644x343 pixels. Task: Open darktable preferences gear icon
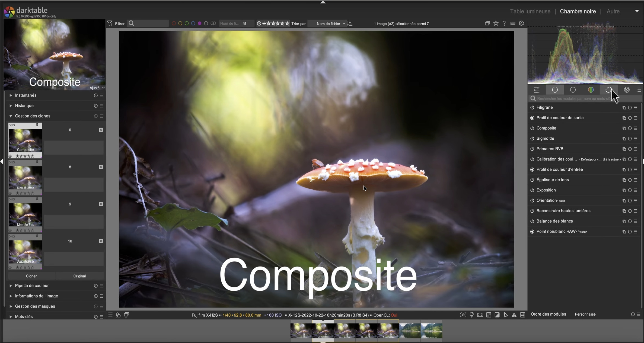[x=521, y=23]
